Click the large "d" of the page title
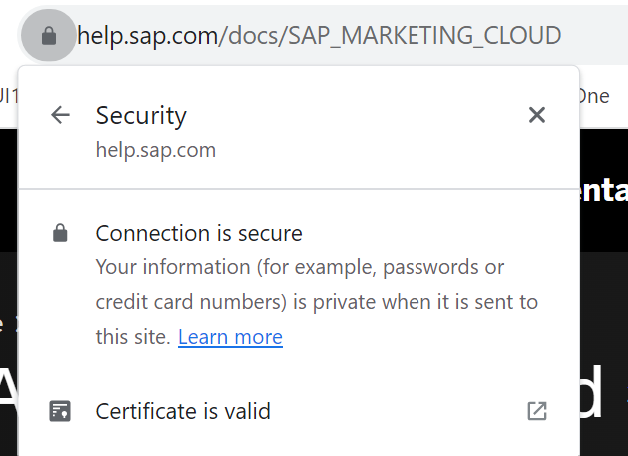 (591, 392)
